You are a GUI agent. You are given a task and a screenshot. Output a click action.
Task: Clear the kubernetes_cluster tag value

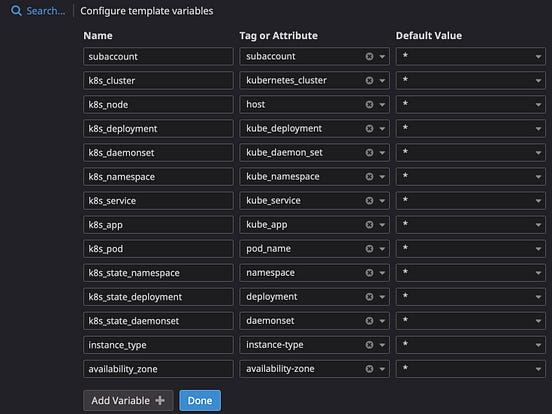369,80
